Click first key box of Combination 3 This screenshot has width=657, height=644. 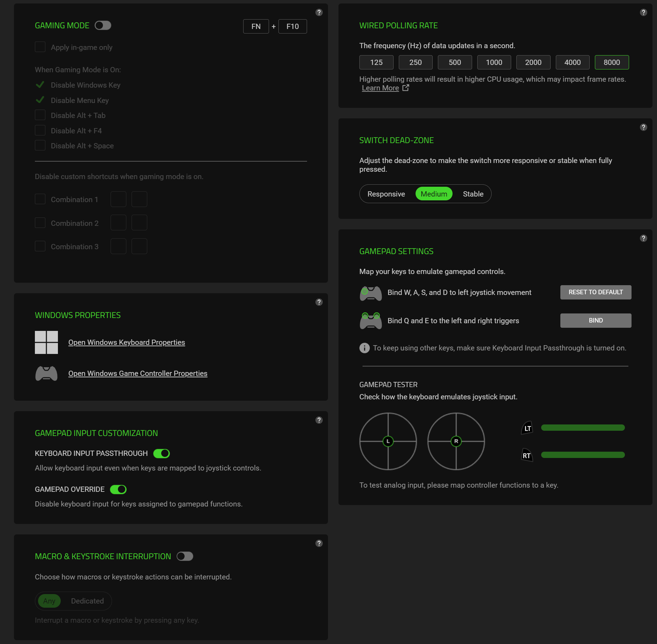tap(118, 246)
